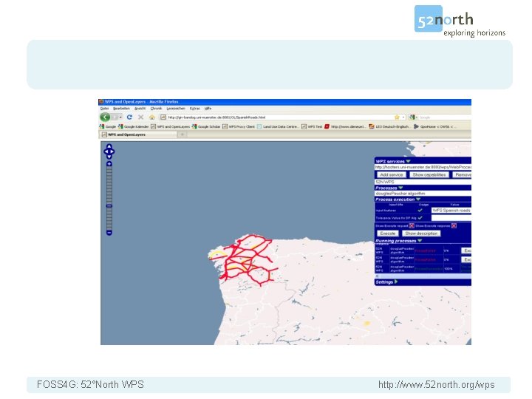Image resolution: width=532 pixels, height=399 pixels.
Task: Zoom in with the map plus button
Action: (x=109, y=164)
